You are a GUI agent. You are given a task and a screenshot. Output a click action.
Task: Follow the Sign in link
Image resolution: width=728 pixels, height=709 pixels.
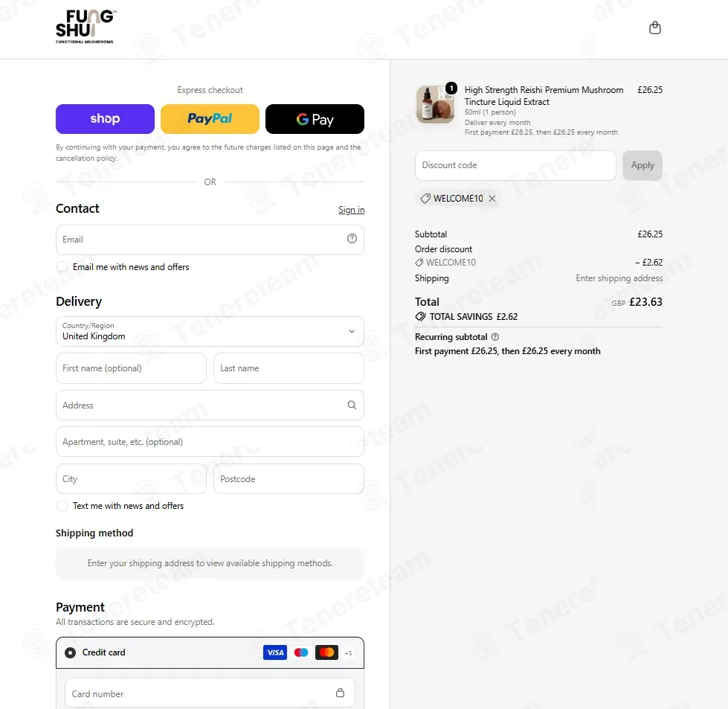(x=352, y=210)
